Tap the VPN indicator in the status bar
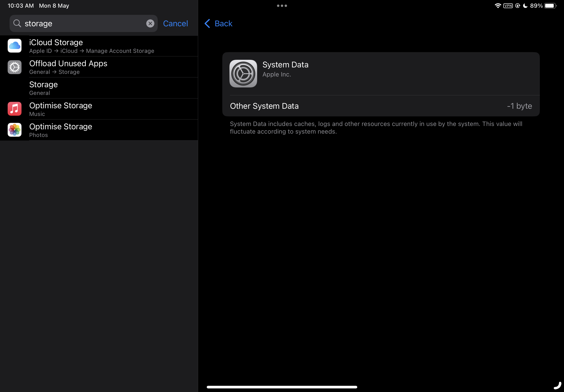The height and width of the screenshot is (392, 564). [x=508, y=5]
